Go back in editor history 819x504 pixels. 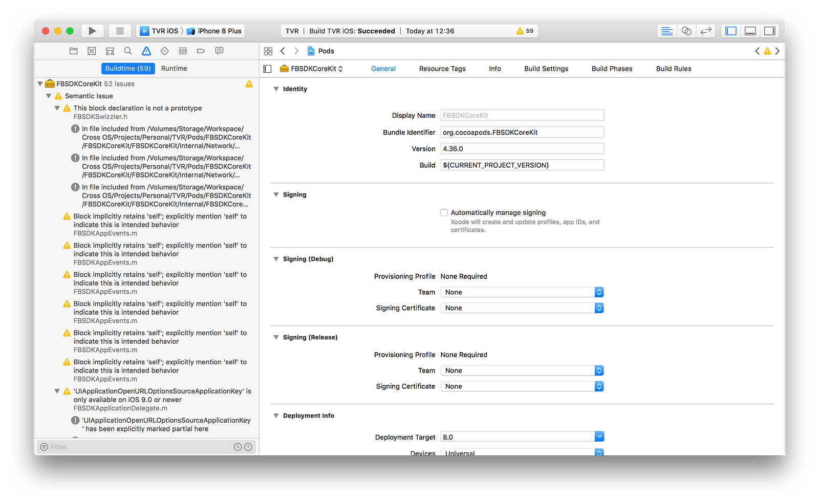coord(283,51)
